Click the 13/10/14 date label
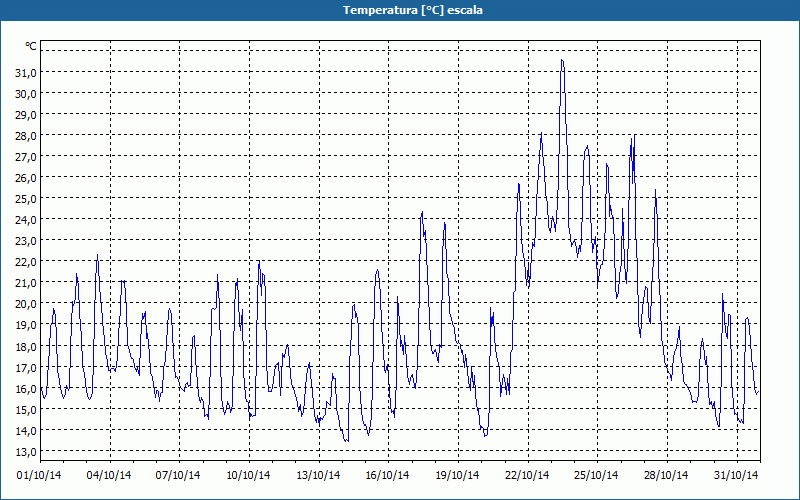Image resolution: width=800 pixels, height=500 pixels. pos(318,475)
